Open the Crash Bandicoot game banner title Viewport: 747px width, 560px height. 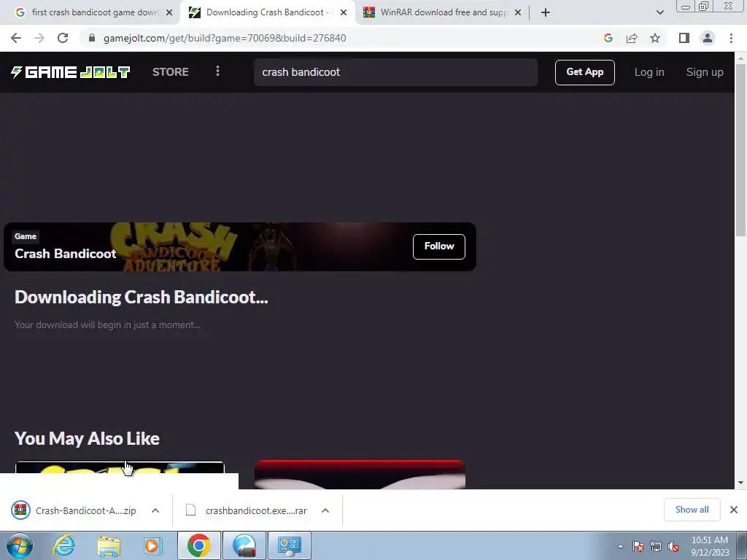point(65,254)
